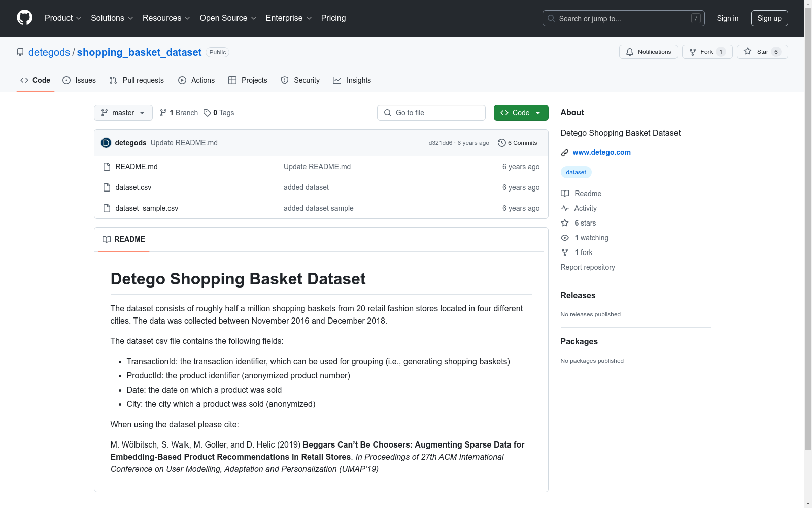Screen dimensions: 812x508
Task: Click the repository icon beside detegods
Action: (x=20, y=52)
